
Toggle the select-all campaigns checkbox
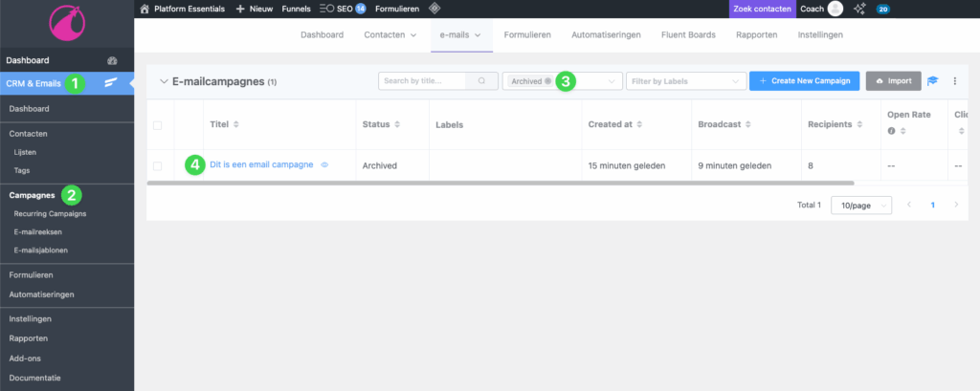click(x=158, y=124)
